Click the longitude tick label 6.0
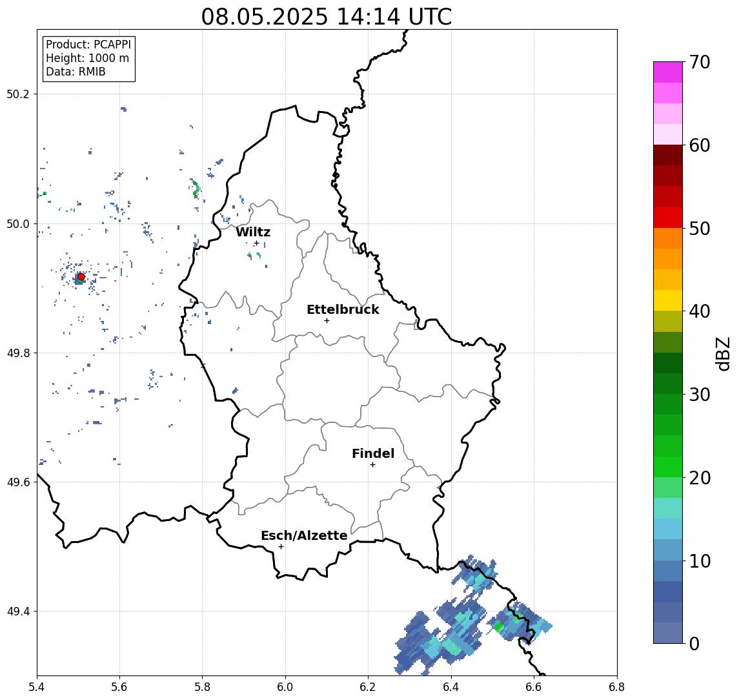 click(x=286, y=687)
